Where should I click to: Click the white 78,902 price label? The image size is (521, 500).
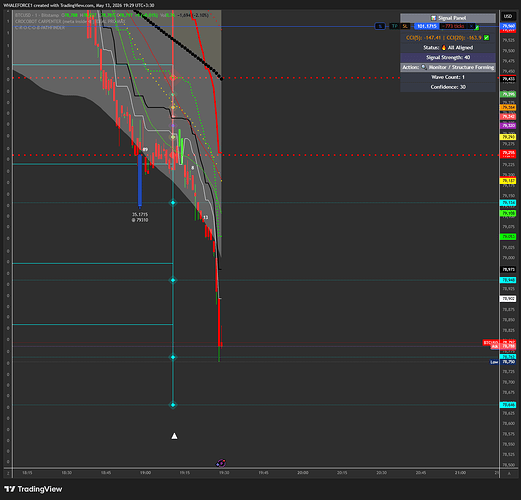[508, 299]
